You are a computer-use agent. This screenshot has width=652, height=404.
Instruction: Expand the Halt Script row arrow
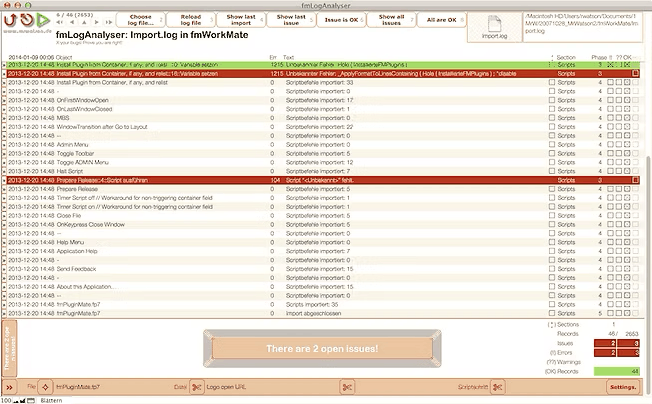pyautogui.click(x=4, y=171)
